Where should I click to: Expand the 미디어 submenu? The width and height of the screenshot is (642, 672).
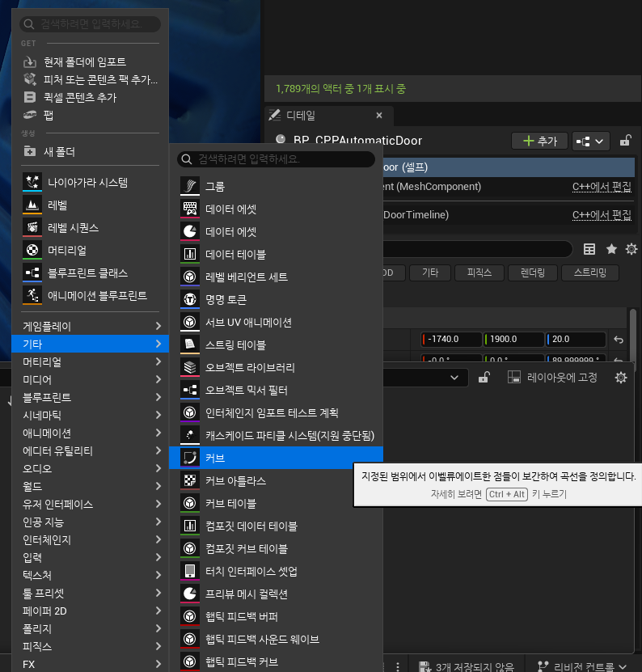point(90,380)
